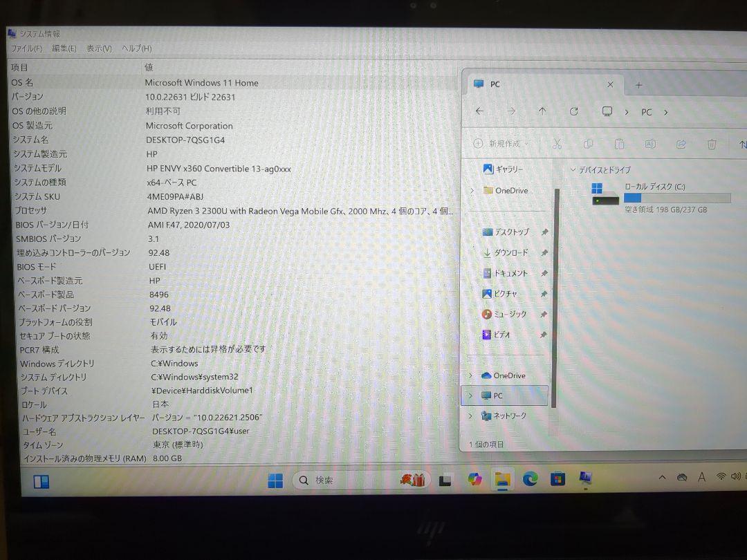Click the Explorer navigation pane scrollbar
The width and height of the screenshot is (747, 560).
(555, 297)
